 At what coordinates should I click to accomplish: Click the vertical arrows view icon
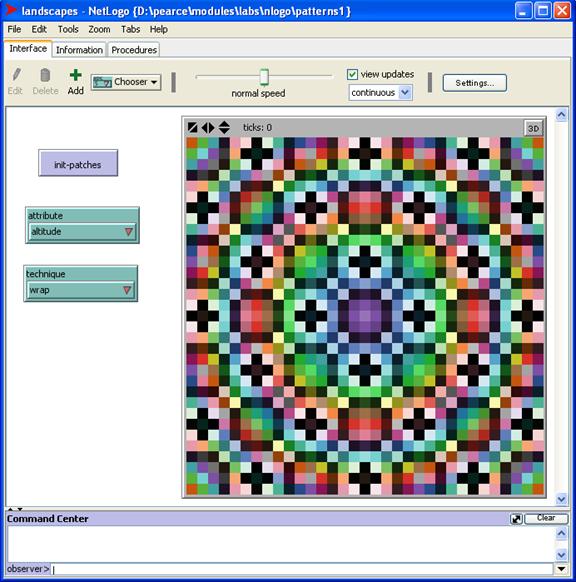coord(224,127)
